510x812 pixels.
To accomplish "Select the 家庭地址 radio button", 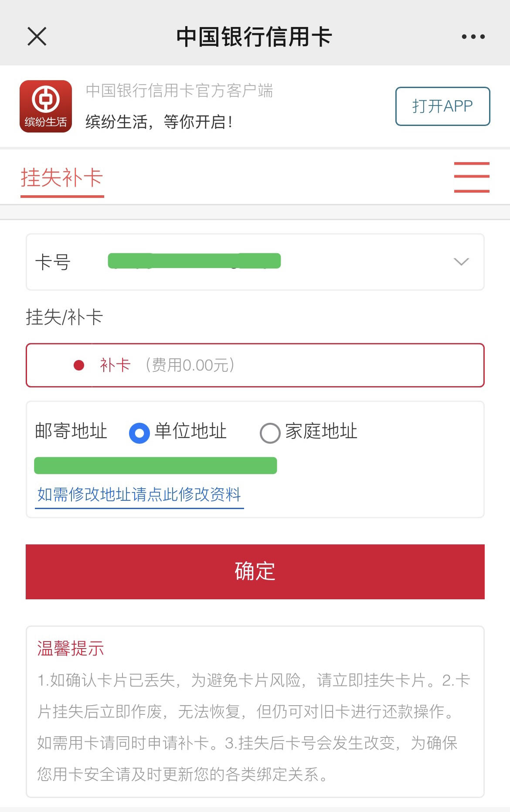I will click(270, 433).
